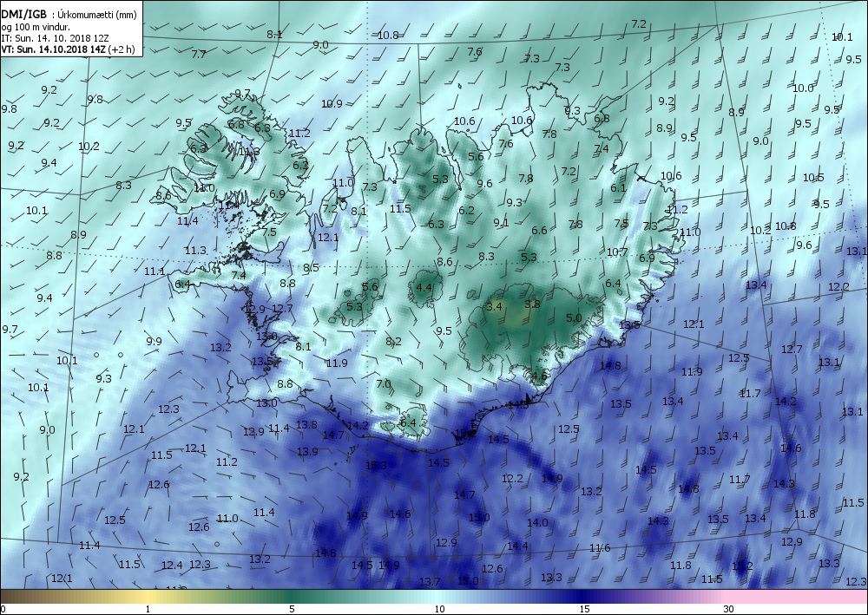Click the legend tick label 10
The image size is (868, 615).
[439, 609]
